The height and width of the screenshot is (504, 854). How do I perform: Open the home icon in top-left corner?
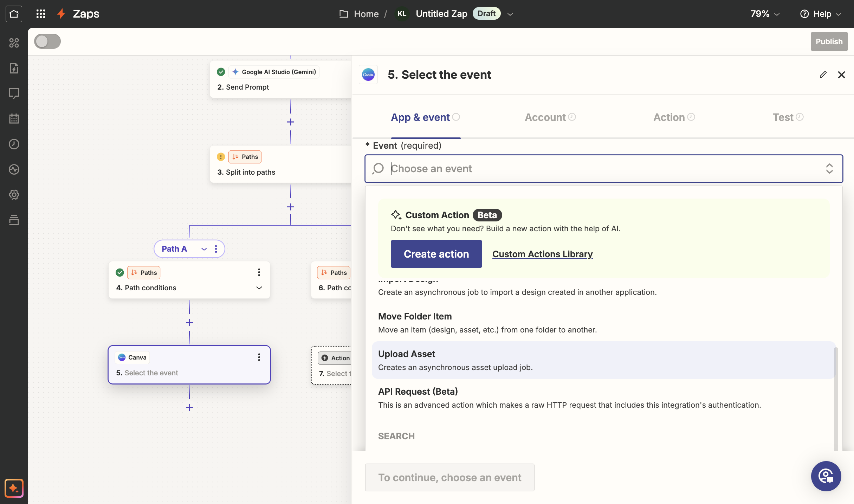14,14
